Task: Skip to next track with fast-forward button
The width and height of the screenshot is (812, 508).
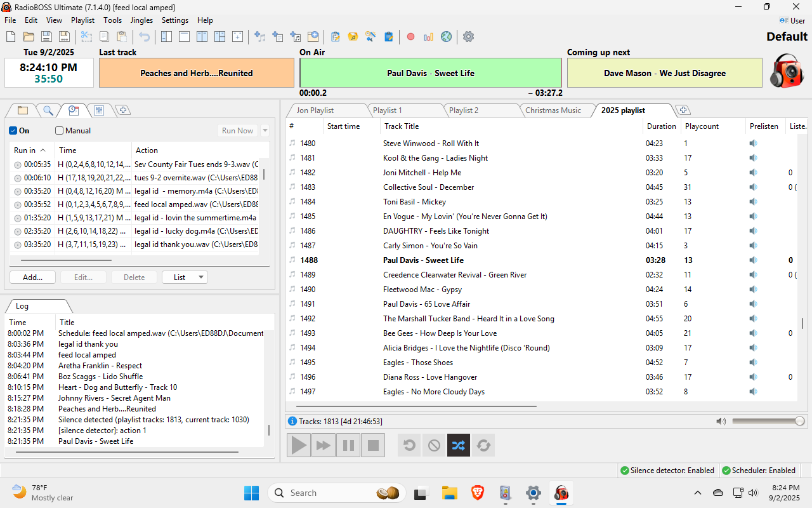Action: [324, 446]
